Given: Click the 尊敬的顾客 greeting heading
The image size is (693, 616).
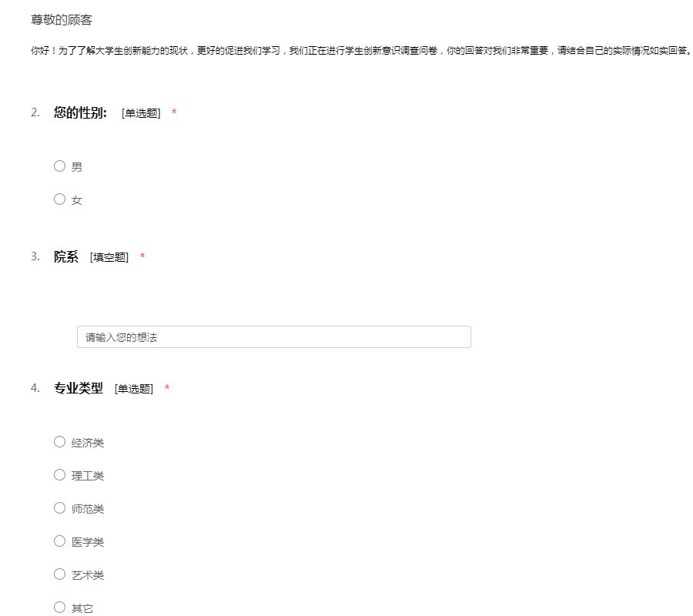Looking at the screenshot, I should click(62, 20).
